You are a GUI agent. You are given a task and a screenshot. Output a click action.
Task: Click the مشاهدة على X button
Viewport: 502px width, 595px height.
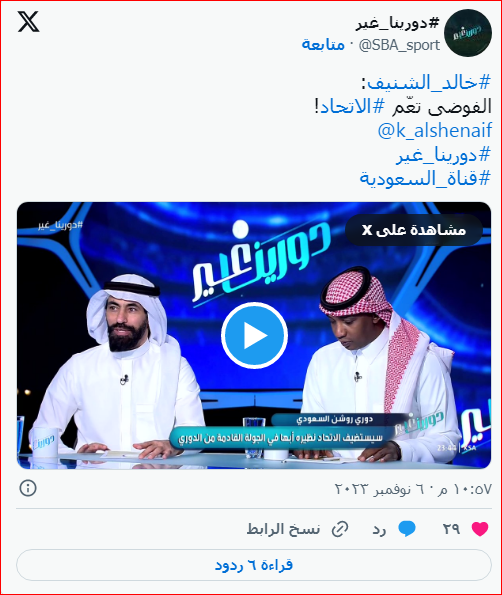(x=414, y=230)
